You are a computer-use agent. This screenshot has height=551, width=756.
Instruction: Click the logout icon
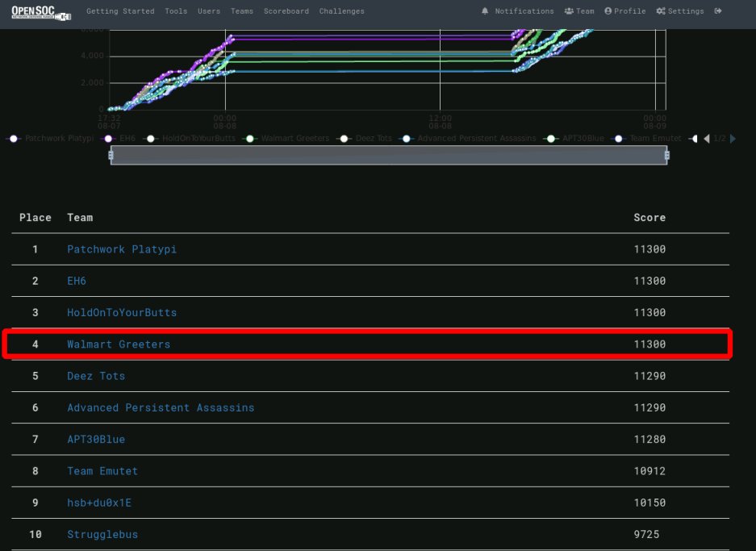[x=718, y=11]
